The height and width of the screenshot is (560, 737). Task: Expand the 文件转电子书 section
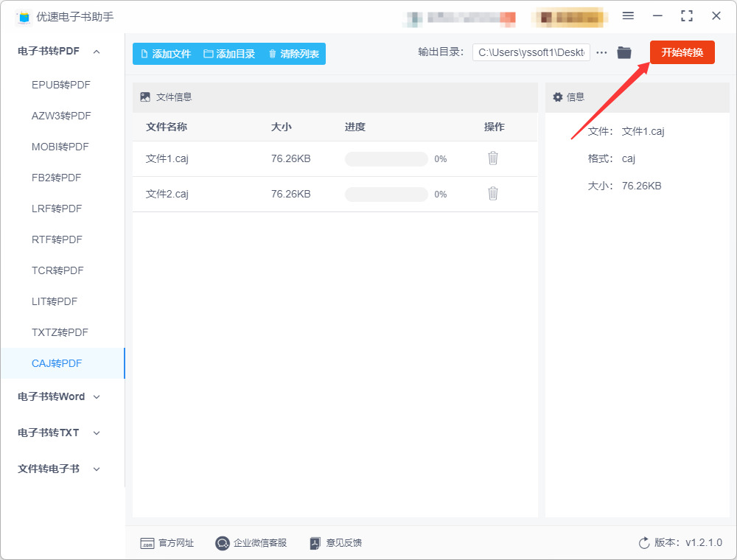(59, 469)
